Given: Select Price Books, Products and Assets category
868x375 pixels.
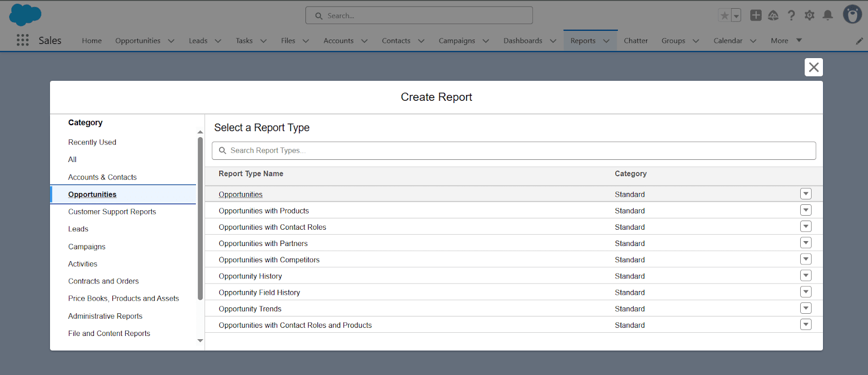Looking at the screenshot, I should [x=124, y=299].
